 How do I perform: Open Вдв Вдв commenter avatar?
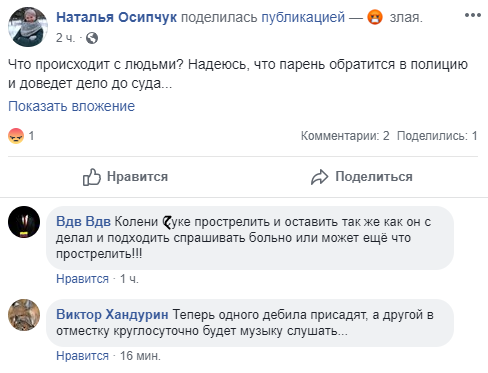[x=24, y=222]
